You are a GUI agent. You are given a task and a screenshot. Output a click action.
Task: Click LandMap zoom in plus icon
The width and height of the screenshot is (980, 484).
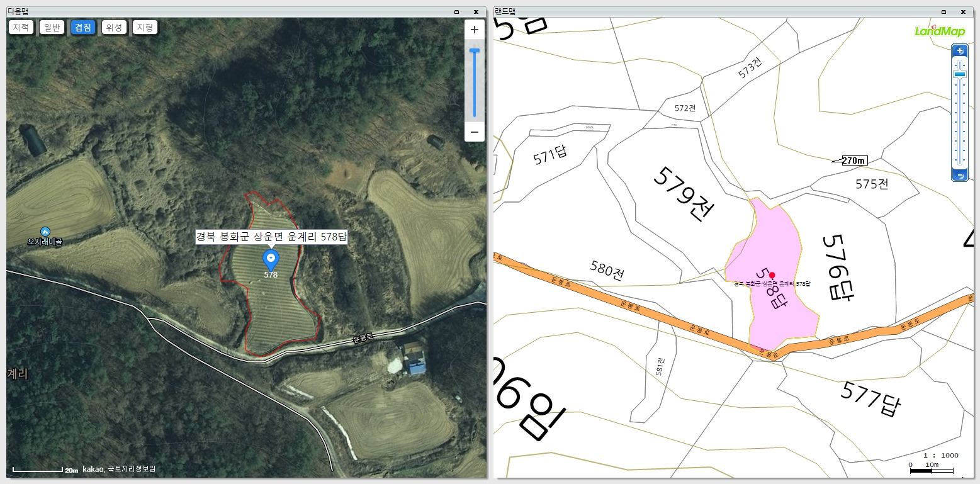coord(959,51)
